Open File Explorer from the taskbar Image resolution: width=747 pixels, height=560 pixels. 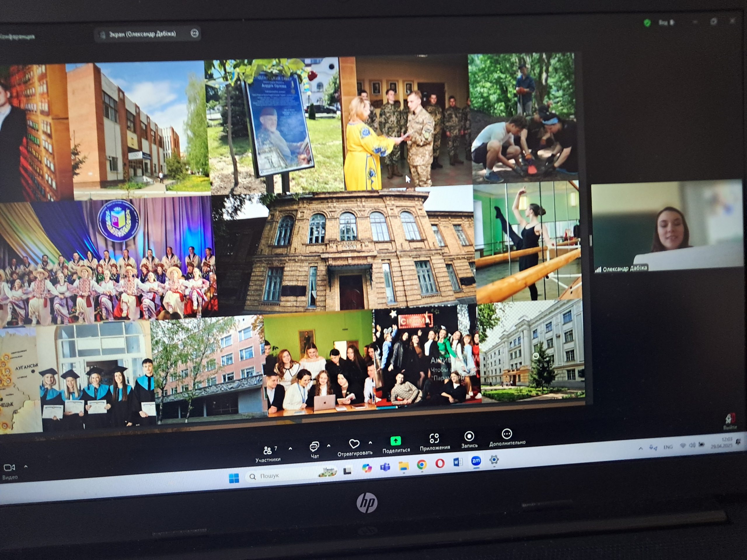click(404, 466)
